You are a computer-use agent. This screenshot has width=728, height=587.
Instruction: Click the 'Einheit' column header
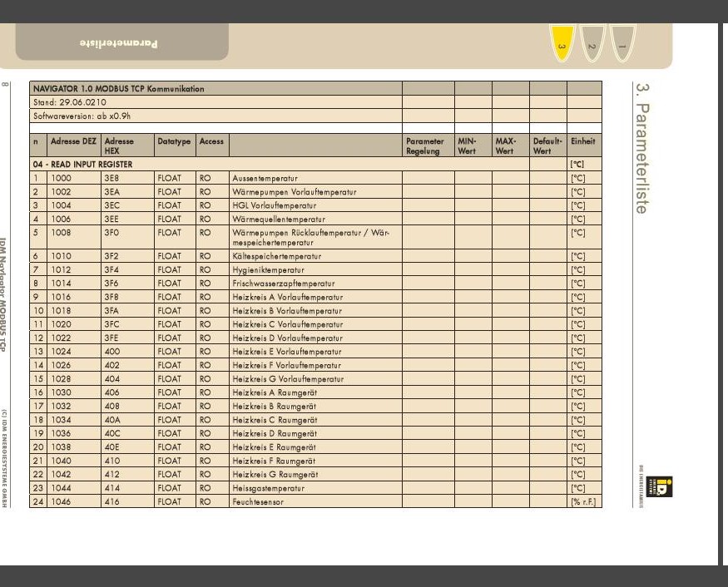click(x=584, y=146)
